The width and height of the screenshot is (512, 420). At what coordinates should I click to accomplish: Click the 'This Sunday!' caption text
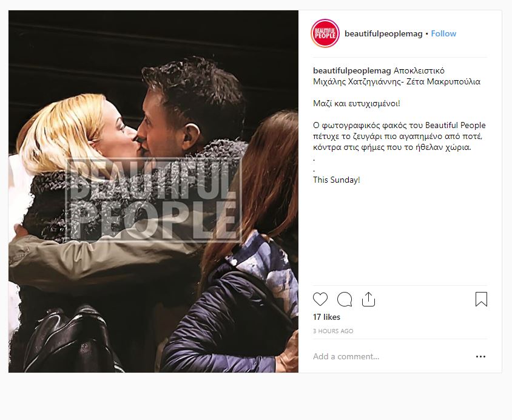tap(336, 180)
